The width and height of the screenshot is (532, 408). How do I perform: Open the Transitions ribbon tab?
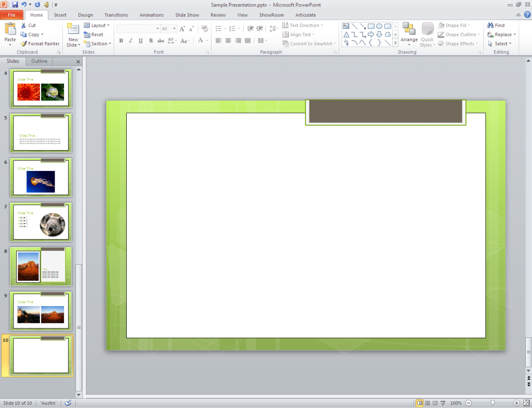pos(116,15)
